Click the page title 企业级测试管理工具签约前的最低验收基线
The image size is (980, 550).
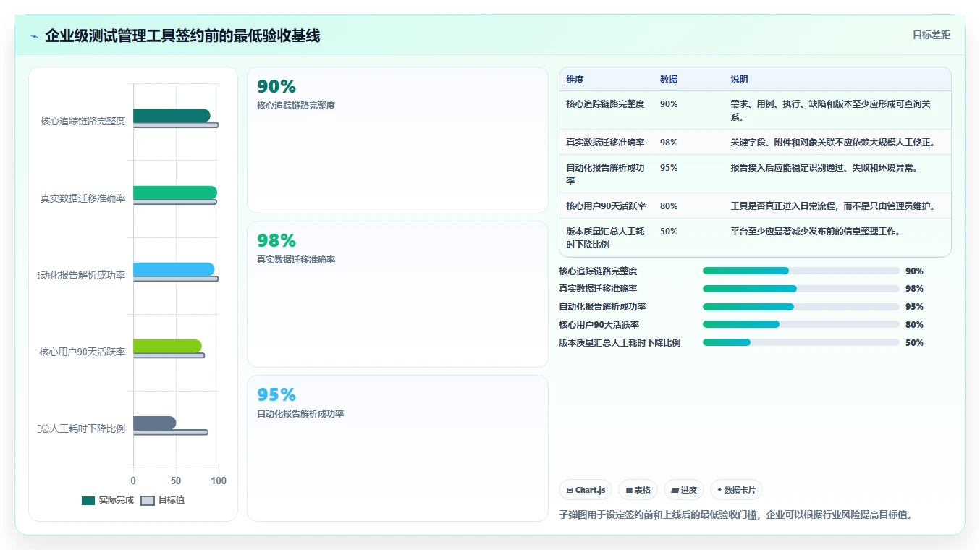pyautogui.click(x=182, y=35)
